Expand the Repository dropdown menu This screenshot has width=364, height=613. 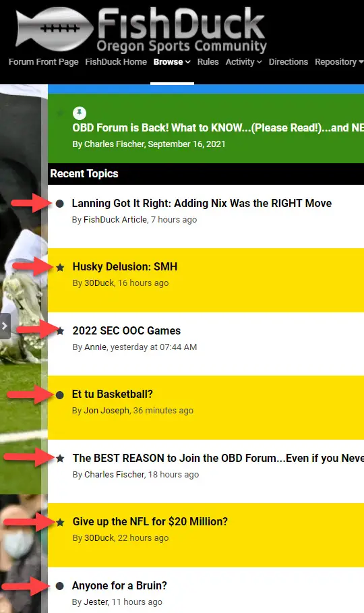339,62
